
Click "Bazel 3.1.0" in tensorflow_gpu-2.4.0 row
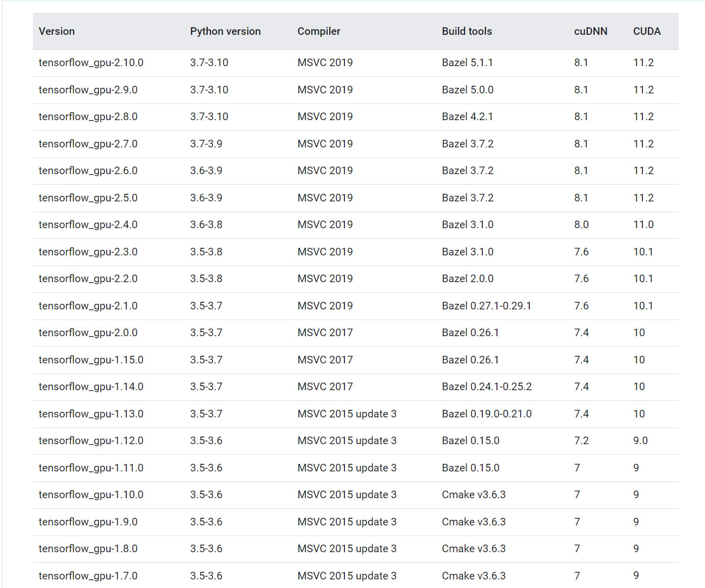pos(468,225)
